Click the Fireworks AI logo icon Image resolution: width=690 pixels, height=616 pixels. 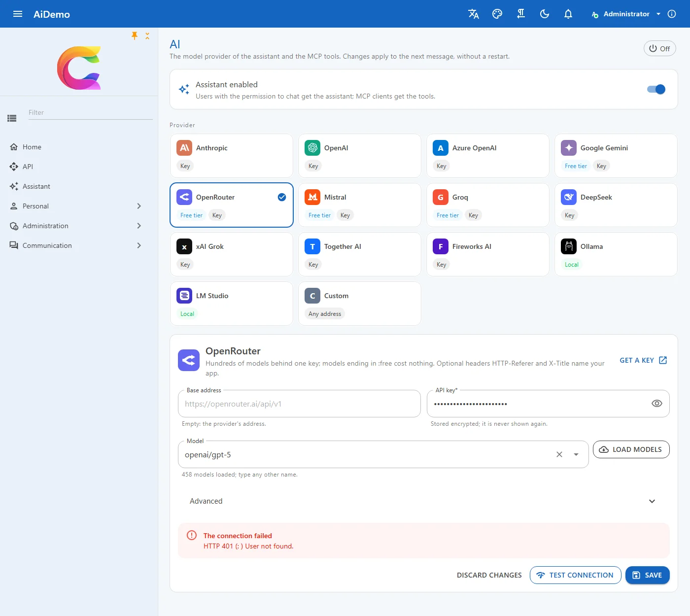click(441, 246)
